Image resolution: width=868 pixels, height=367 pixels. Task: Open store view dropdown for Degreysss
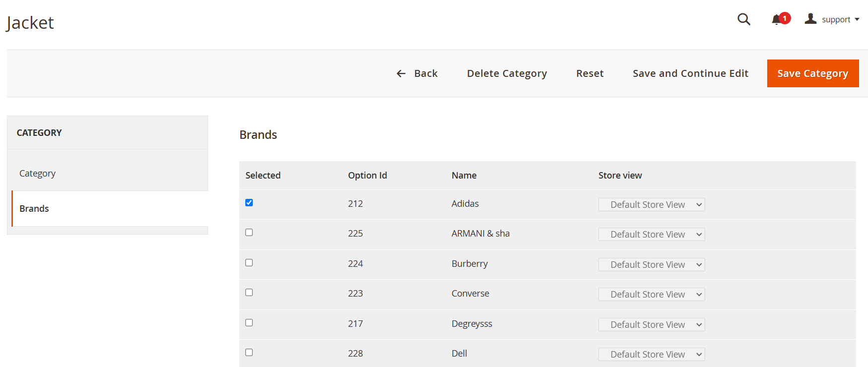[651, 325]
